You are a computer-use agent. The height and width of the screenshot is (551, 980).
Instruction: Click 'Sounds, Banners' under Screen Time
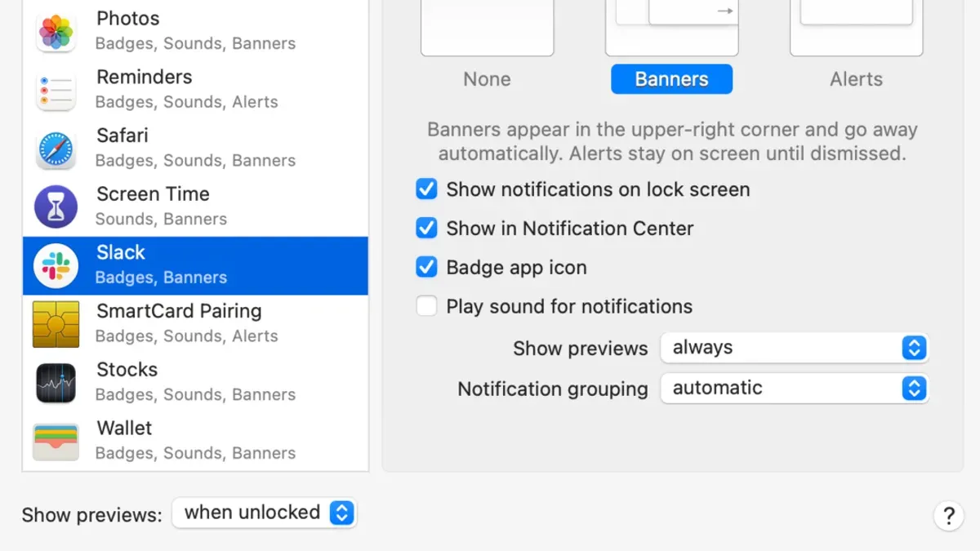(x=161, y=219)
